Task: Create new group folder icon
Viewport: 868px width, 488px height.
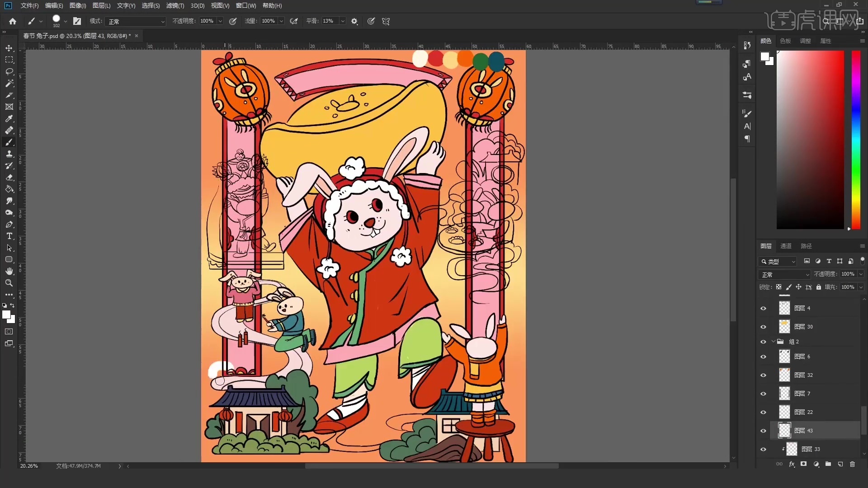Action: tap(828, 464)
